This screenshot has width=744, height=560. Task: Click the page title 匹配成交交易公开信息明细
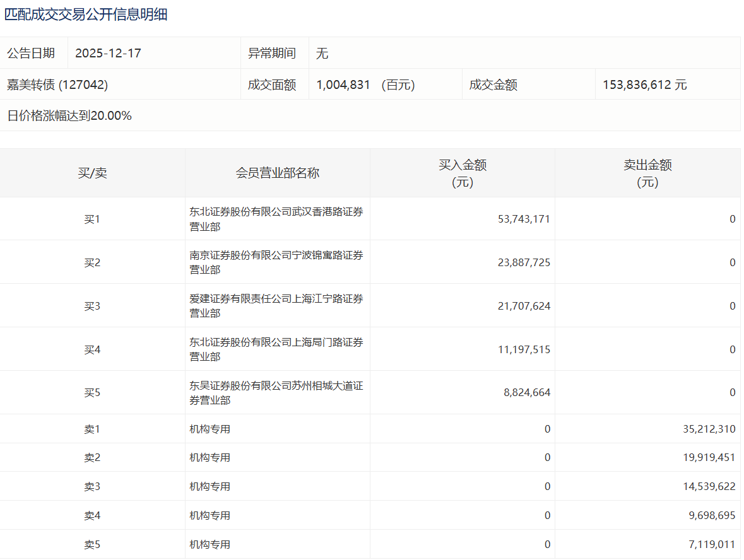click(x=86, y=15)
